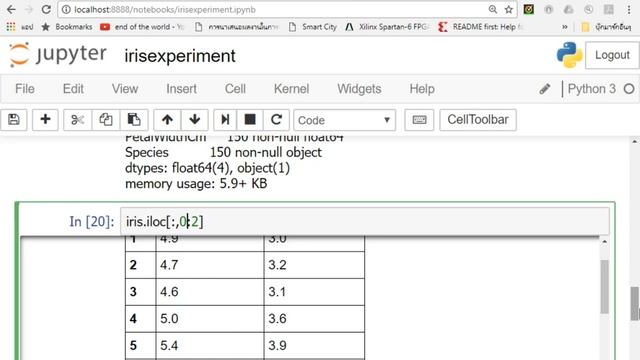
Task: Bookmark this page with star icon
Action: point(509,9)
